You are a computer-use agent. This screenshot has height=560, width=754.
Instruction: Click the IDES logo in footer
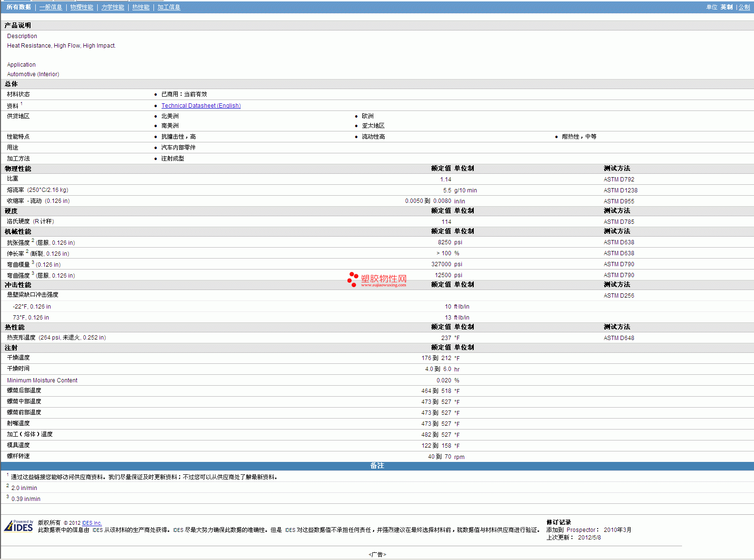pos(19,526)
